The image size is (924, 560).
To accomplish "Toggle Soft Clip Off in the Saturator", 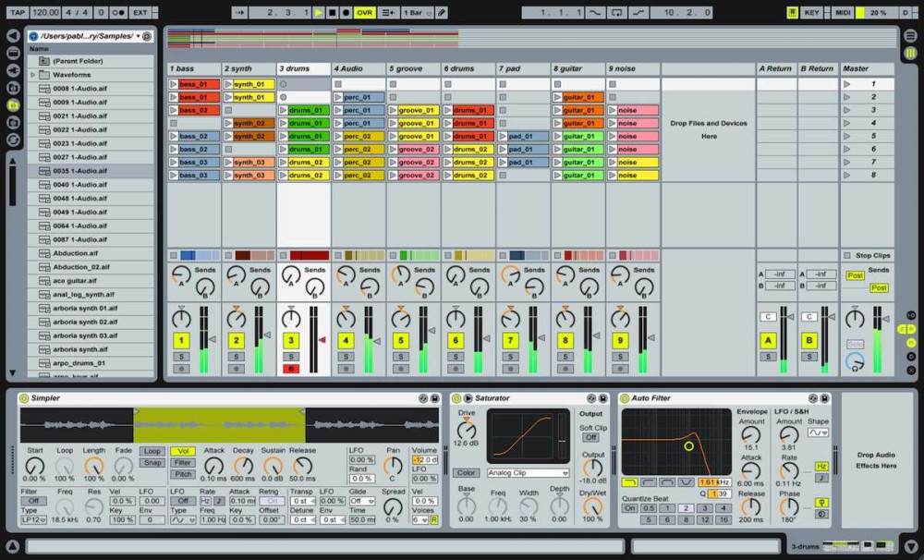I will click(x=591, y=437).
